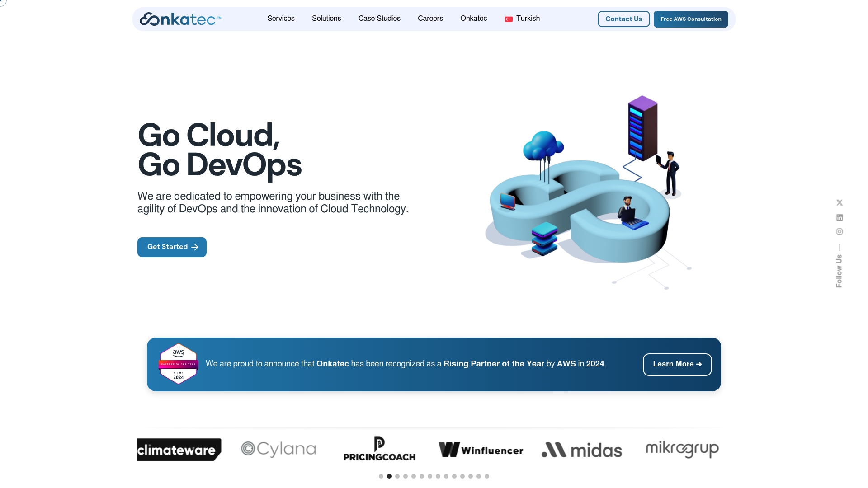Click the PricingCoach client logo
The image size is (868, 488).
click(379, 449)
